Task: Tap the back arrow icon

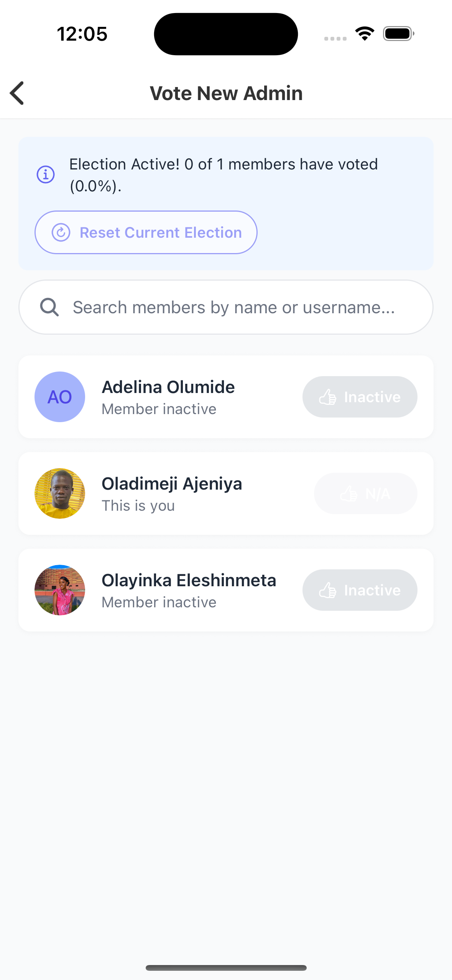Action: coord(17,93)
